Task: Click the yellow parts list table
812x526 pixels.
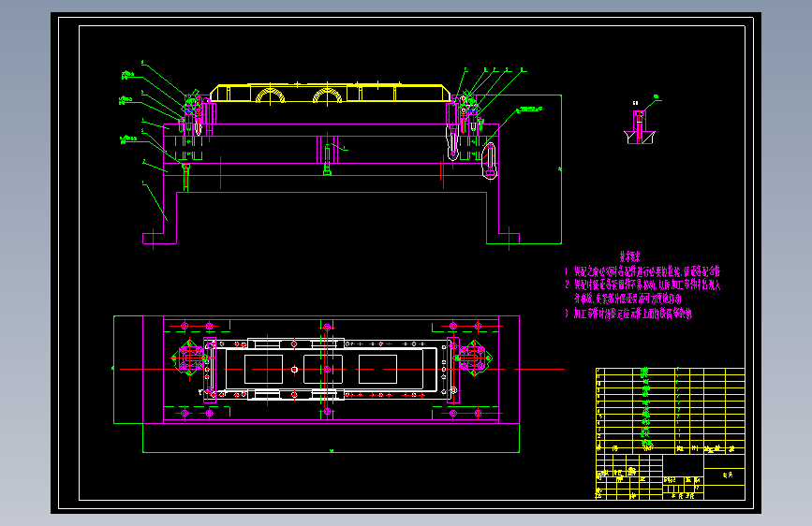Action: (x=670, y=411)
